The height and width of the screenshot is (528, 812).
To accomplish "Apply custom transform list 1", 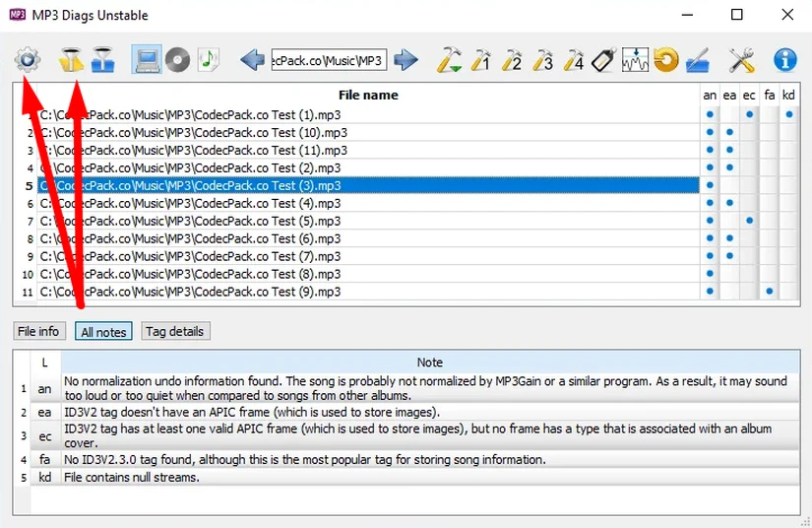I will pyautogui.click(x=480, y=60).
